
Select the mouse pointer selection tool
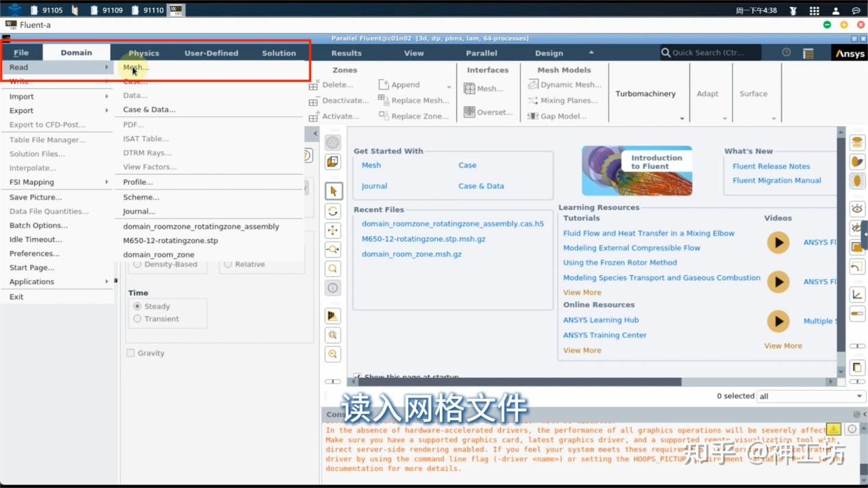click(x=333, y=191)
